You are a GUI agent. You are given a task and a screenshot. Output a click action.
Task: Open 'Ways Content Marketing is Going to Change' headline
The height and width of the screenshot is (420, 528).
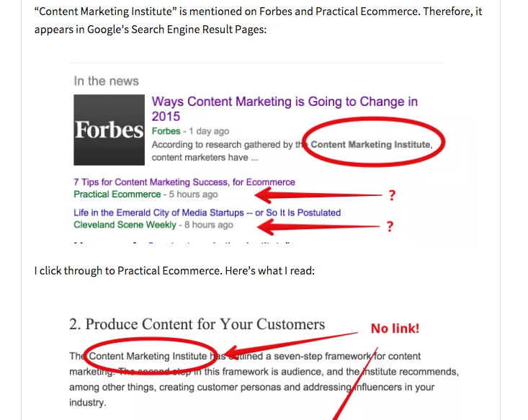285,109
